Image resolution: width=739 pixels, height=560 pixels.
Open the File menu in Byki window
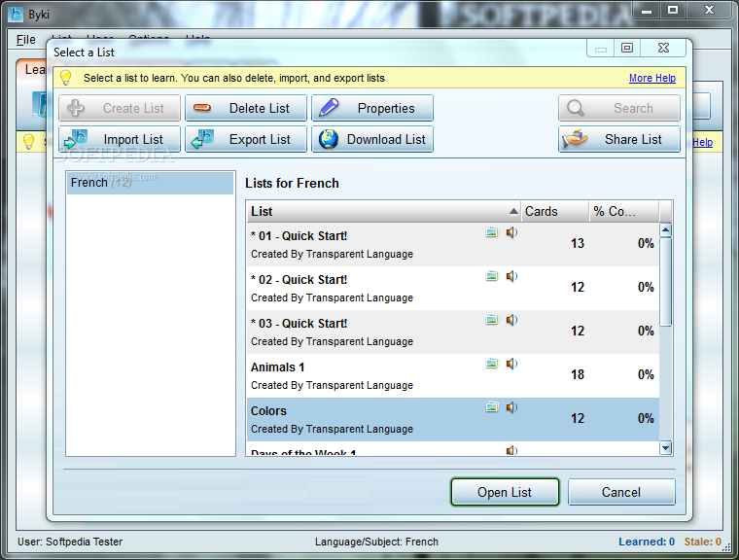[x=26, y=40]
